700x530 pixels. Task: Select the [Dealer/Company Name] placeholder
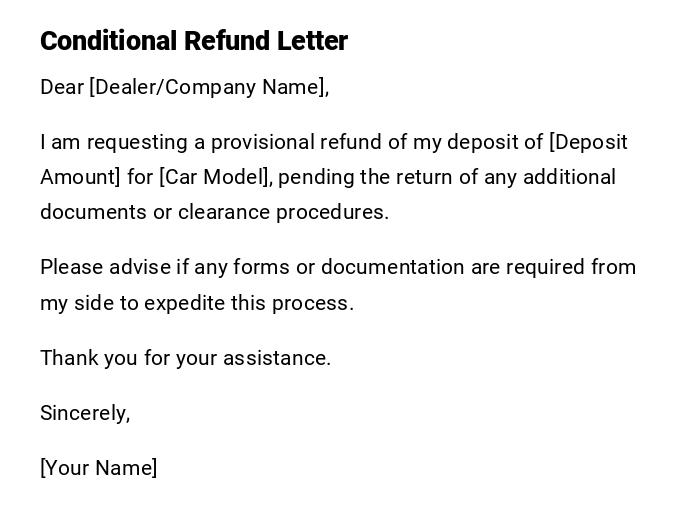(x=209, y=87)
